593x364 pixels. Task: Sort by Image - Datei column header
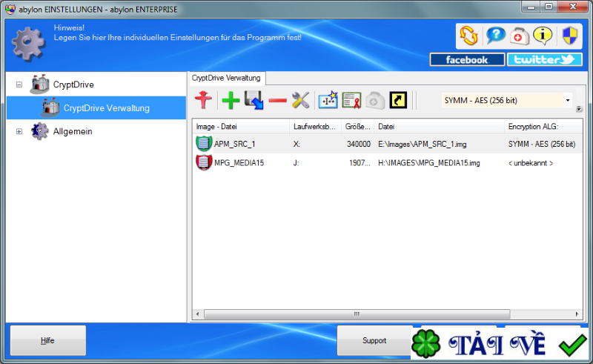(x=241, y=126)
